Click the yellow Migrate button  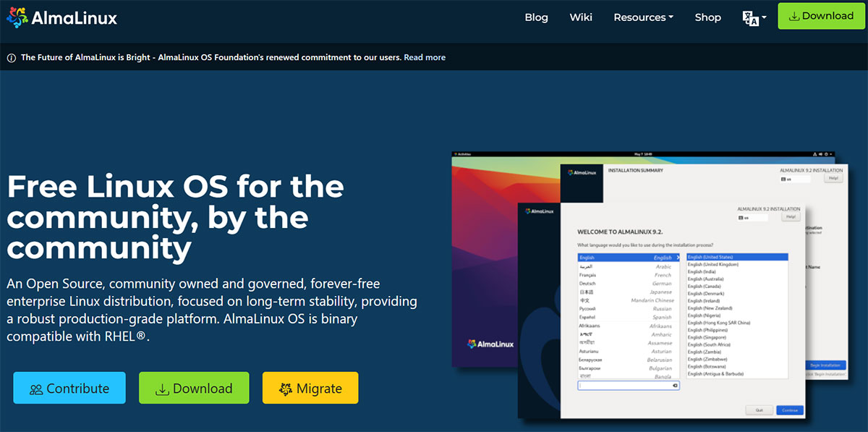310,388
